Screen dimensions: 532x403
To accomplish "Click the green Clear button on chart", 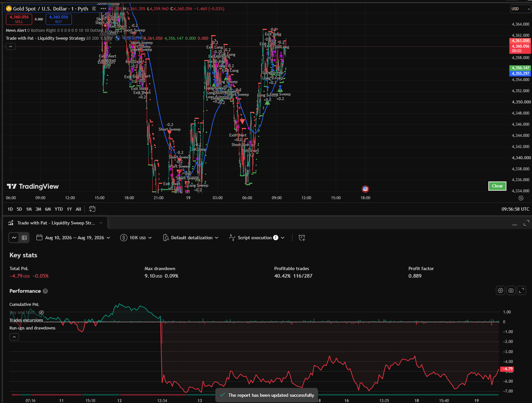I will click(x=497, y=186).
